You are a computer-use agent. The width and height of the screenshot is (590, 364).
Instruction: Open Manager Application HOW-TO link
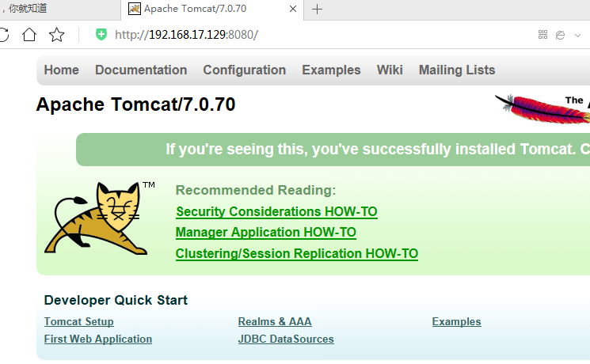click(265, 233)
